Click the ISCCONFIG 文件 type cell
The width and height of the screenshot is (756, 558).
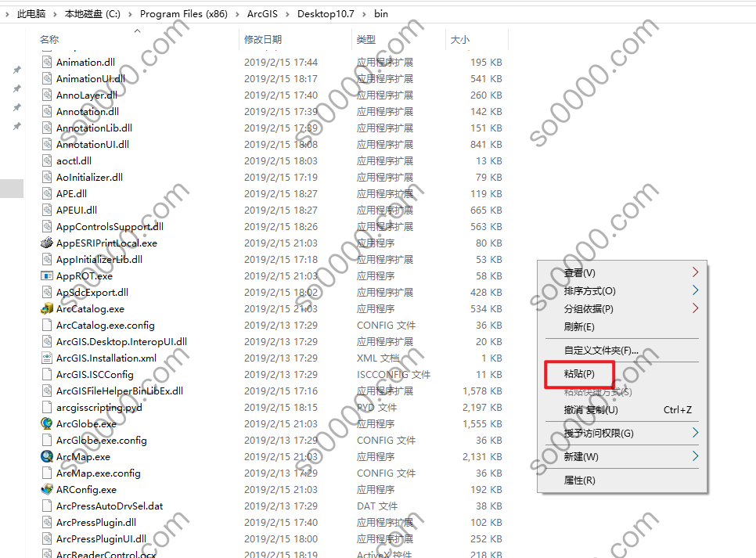tap(394, 374)
